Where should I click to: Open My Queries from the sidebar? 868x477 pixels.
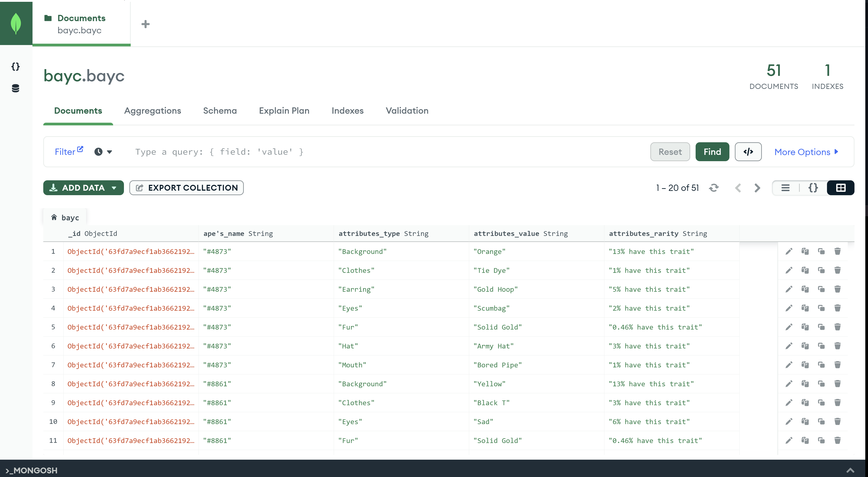tap(15, 67)
